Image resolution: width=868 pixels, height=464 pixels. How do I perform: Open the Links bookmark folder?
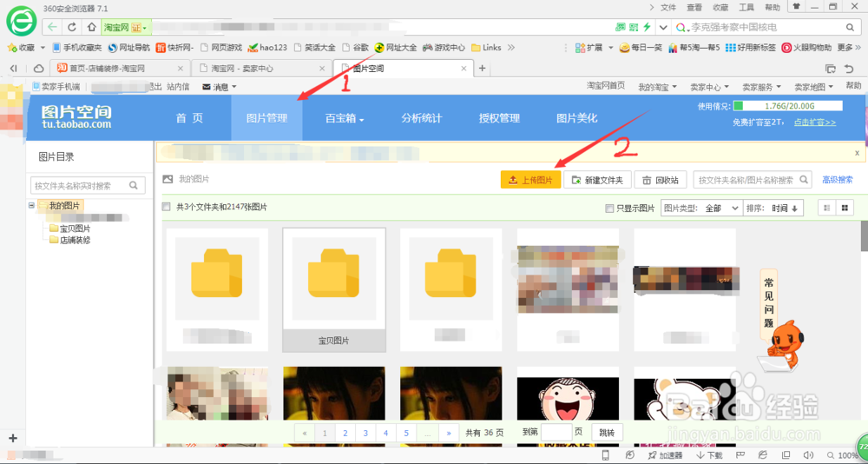pyautogui.click(x=486, y=48)
